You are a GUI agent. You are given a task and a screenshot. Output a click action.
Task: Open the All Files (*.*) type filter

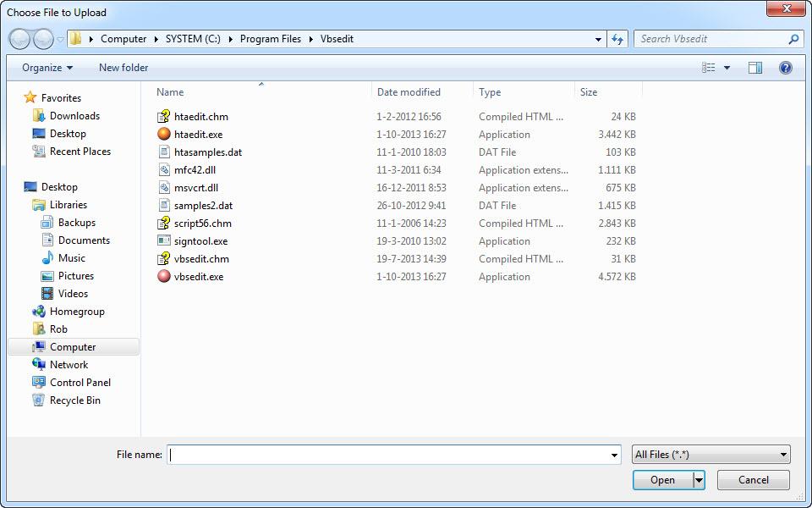pos(711,455)
